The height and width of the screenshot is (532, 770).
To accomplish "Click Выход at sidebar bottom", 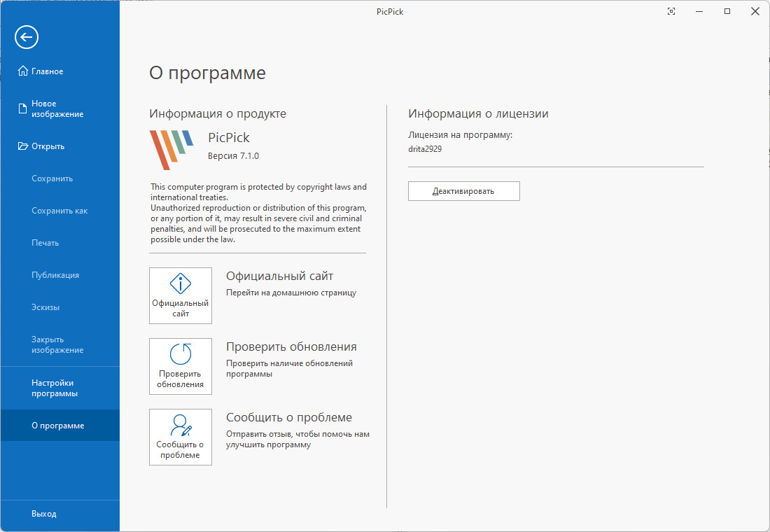I will click(x=60, y=513).
